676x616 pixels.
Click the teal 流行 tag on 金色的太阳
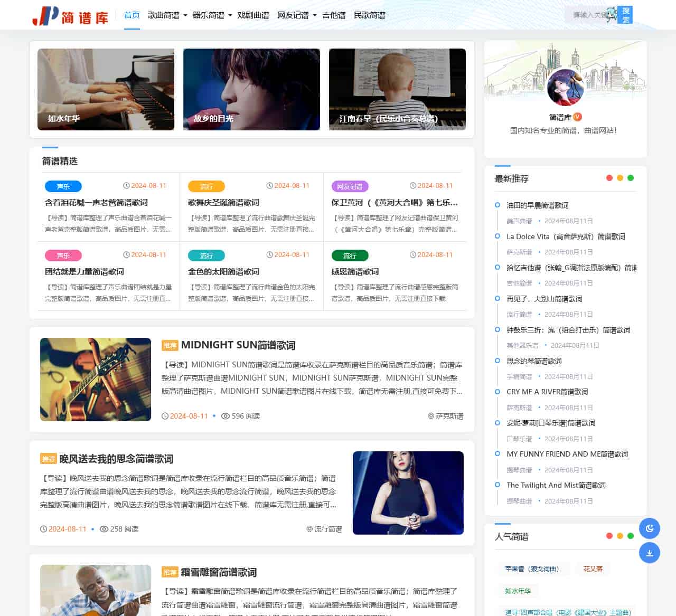pos(206,255)
